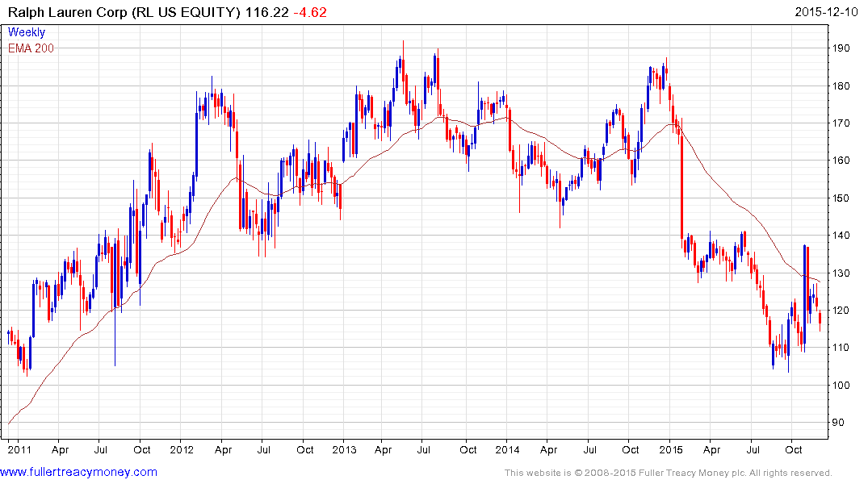Click the 150 price axis label
Image resolution: width=868 pixels, height=484 pixels.
(x=841, y=198)
